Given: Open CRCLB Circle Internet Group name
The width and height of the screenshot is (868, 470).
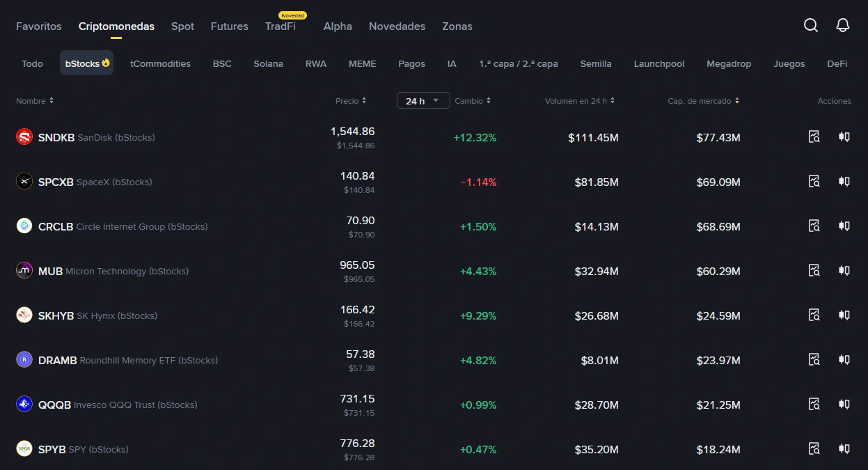Looking at the screenshot, I should pyautogui.click(x=123, y=226).
